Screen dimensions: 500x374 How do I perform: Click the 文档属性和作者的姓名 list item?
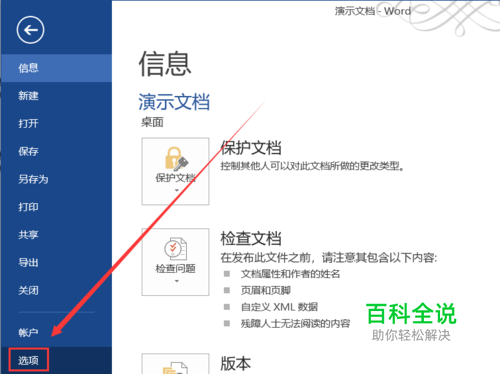click(290, 274)
